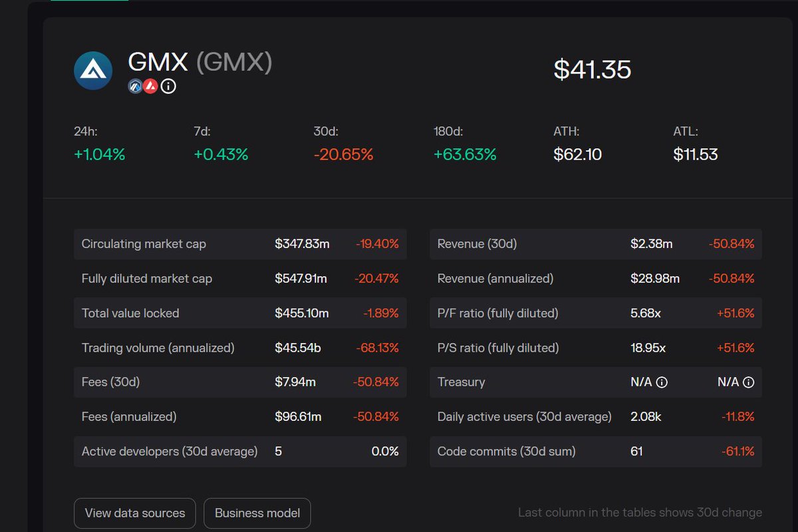
Task: Click the Circulating market cap label
Action: (144, 244)
